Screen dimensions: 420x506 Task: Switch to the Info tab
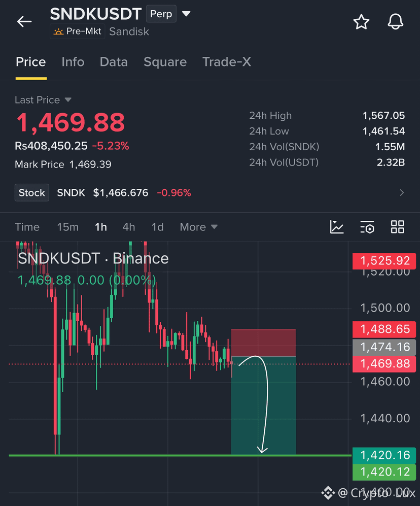[73, 62]
